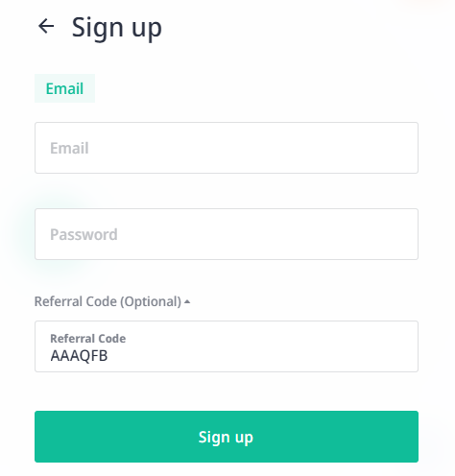Go back using the left arrow icon
Viewport: 455px width, 476px height.
(x=46, y=26)
